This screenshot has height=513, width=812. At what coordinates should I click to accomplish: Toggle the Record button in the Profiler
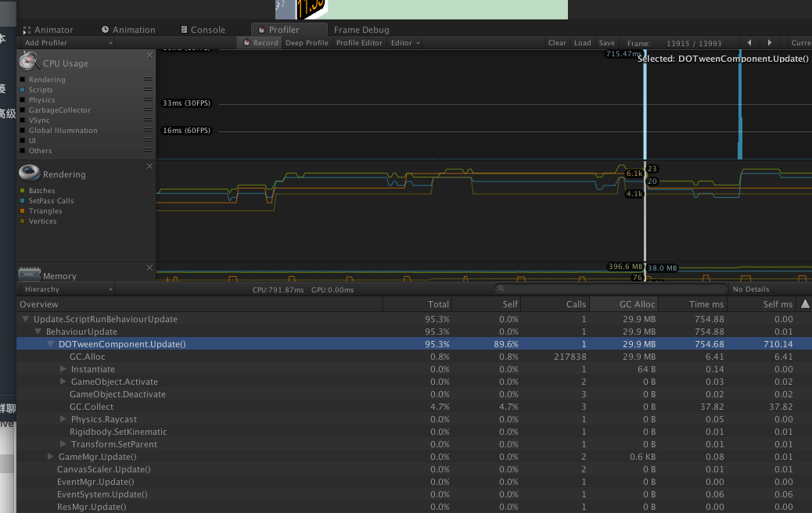(258, 43)
